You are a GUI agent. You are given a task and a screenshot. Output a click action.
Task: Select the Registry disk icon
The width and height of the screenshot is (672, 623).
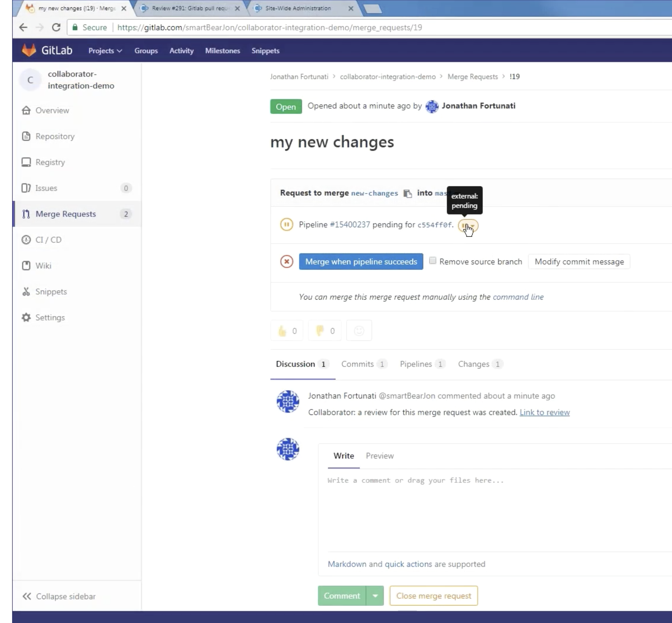coord(26,162)
